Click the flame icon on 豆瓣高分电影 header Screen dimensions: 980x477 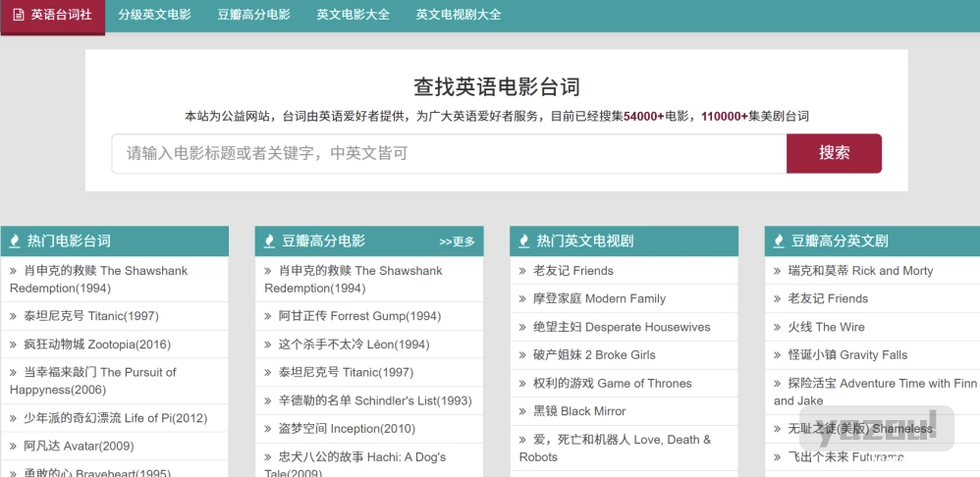click(x=269, y=241)
